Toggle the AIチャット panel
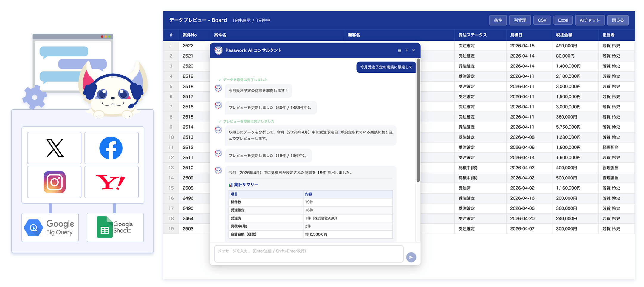Screen dimensions: 644x287 (589, 20)
